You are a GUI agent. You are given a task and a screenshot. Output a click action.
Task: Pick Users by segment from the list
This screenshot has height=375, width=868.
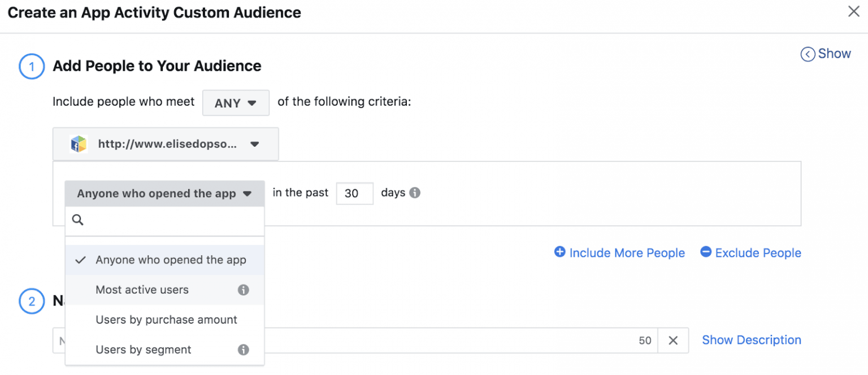point(144,350)
